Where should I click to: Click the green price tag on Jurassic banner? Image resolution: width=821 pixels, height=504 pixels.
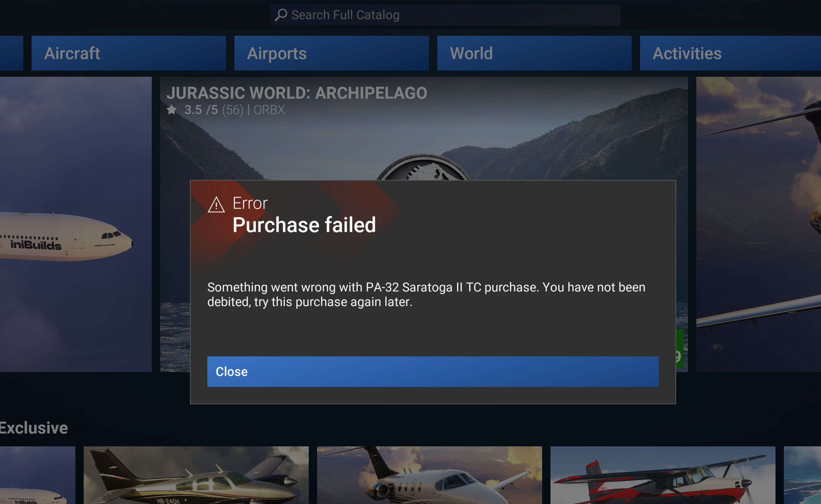pyautogui.click(x=680, y=349)
